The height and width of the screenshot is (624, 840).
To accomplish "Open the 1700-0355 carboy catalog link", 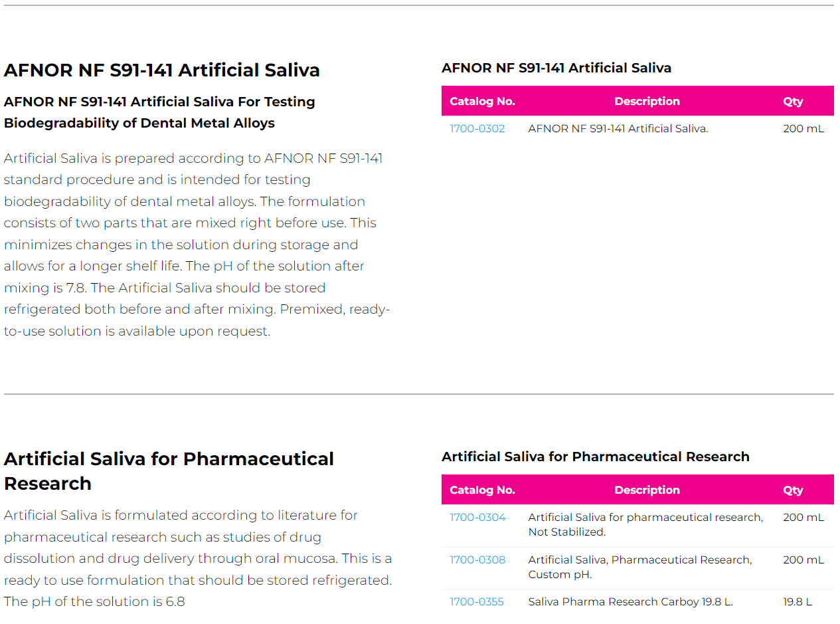I will 476,602.
